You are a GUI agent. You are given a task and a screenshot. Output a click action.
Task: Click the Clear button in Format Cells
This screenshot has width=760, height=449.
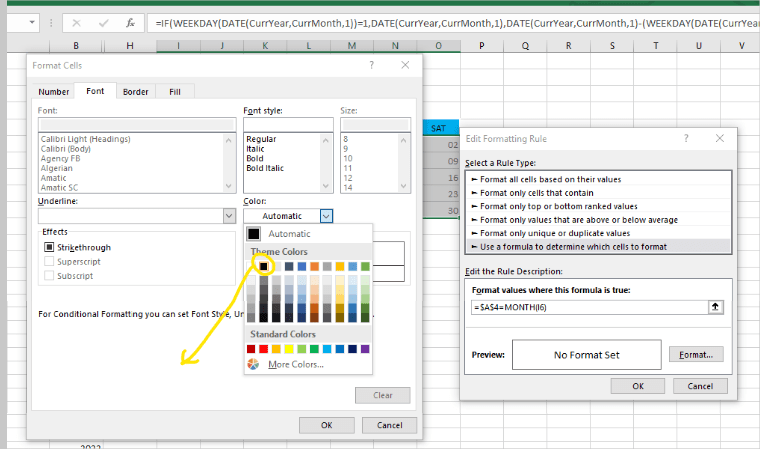click(x=382, y=395)
